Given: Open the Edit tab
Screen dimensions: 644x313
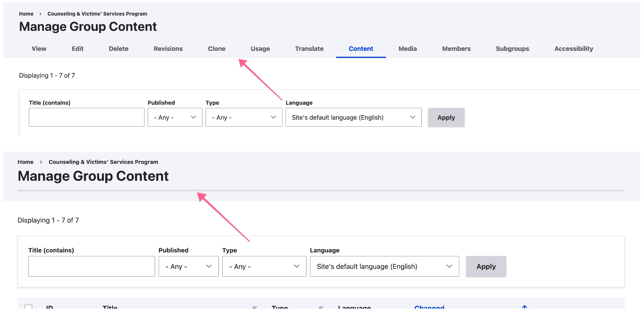Looking at the screenshot, I should click(x=77, y=49).
